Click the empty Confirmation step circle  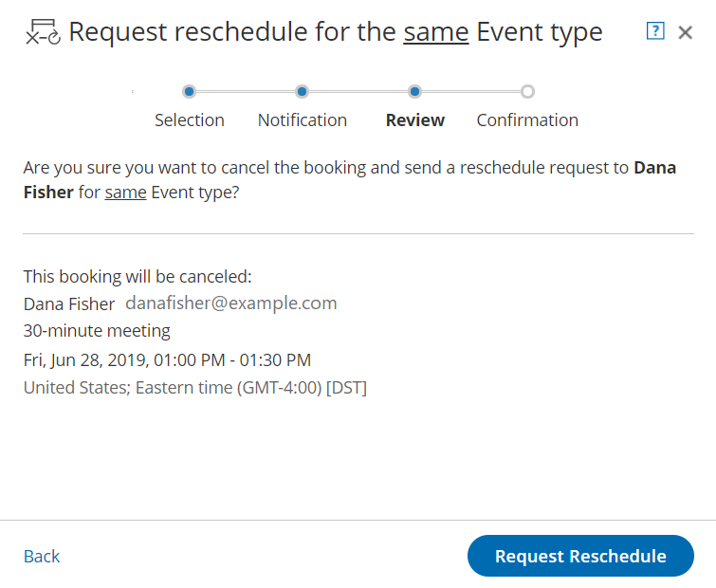(x=527, y=92)
